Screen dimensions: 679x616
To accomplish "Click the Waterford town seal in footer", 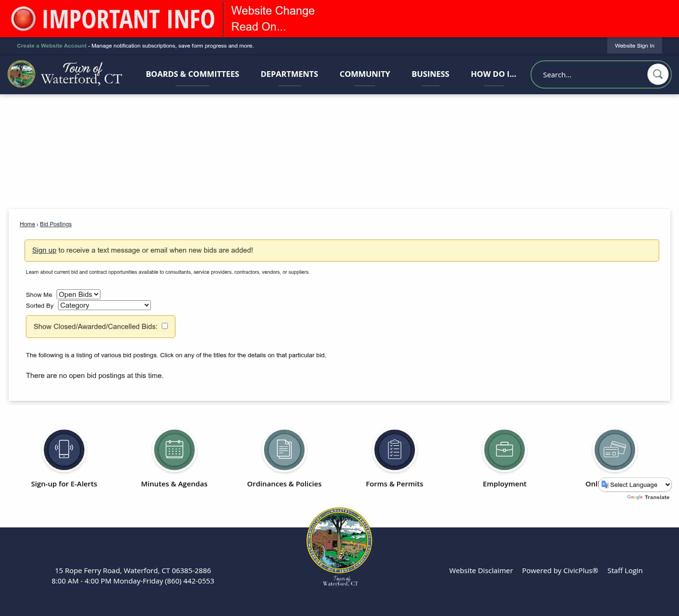I will (x=339, y=540).
